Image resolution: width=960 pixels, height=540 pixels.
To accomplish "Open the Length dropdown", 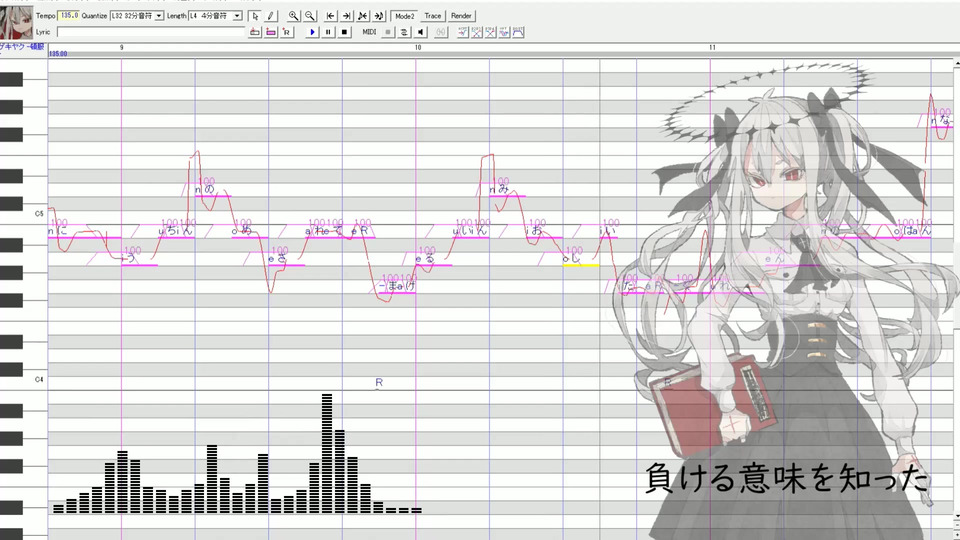I will click(x=237, y=16).
